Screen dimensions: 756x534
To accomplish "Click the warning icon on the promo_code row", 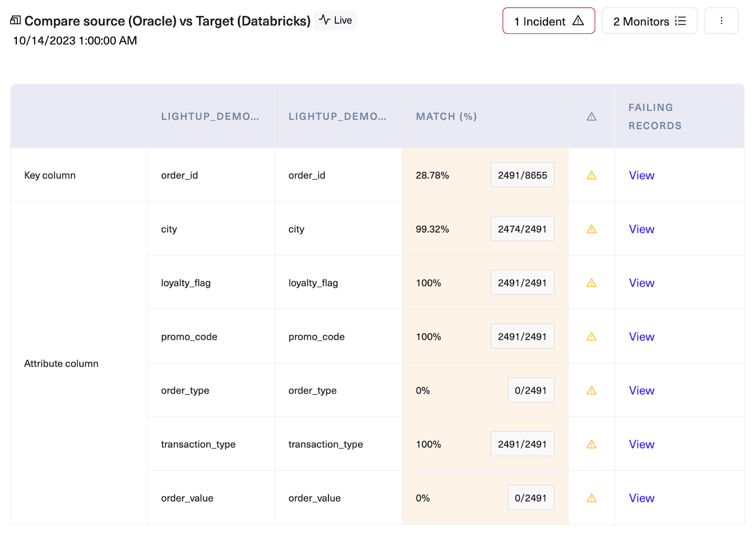I will coord(591,336).
